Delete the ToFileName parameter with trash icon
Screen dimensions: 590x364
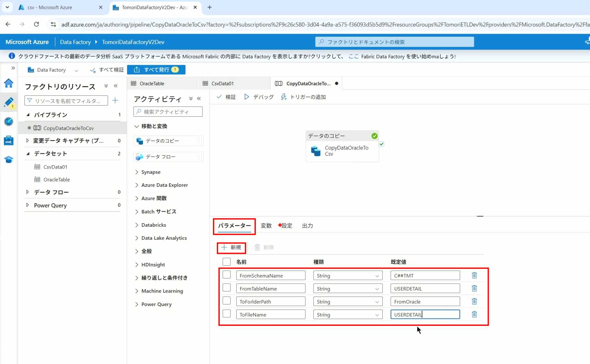(474, 314)
